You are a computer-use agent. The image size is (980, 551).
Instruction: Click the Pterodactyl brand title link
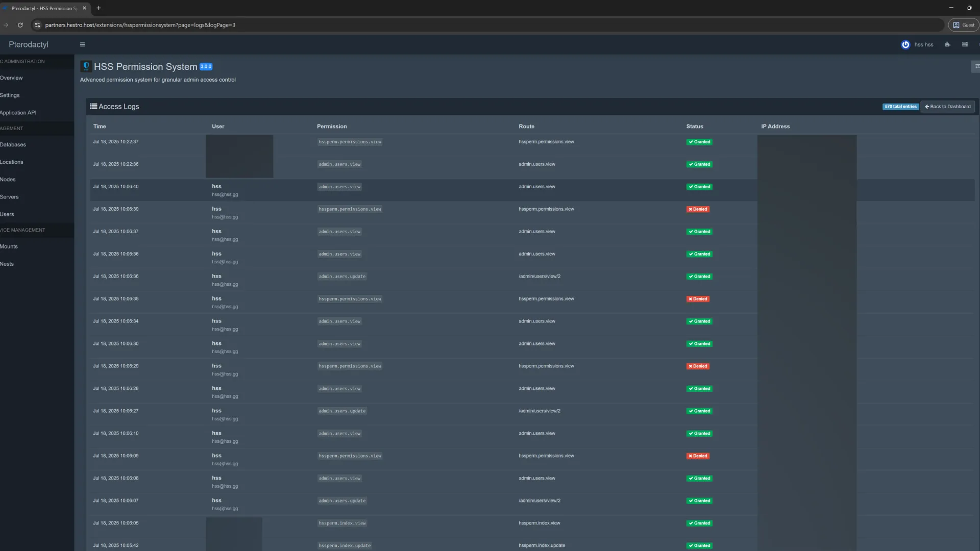[29, 44]
